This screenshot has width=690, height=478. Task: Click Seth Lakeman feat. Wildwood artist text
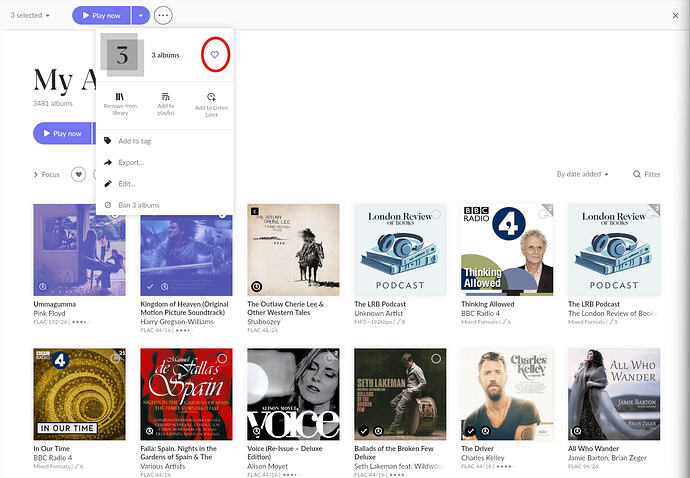click(399, 466)
